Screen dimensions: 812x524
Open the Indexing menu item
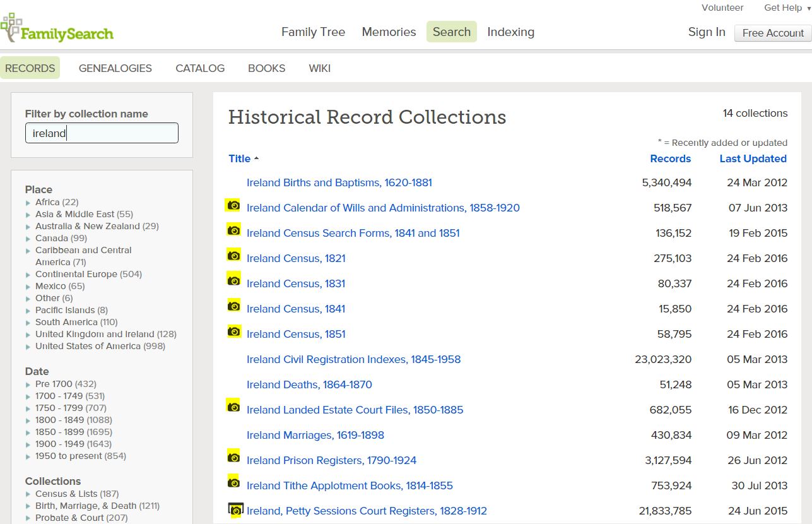point(510,32)
